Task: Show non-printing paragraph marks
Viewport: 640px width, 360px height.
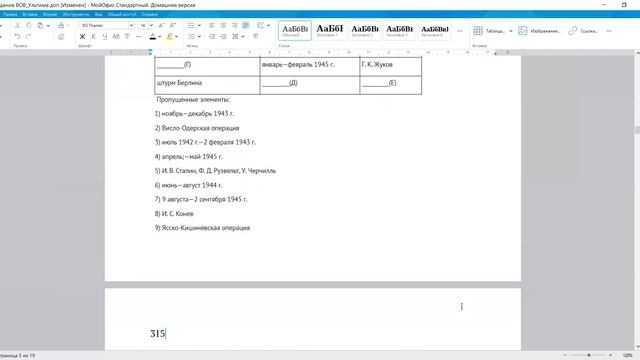Action: coord(255,37)
